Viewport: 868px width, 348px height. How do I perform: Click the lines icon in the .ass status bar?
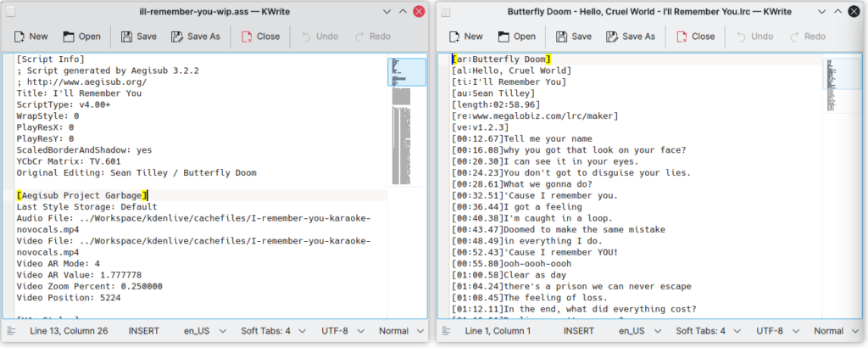point(10,331)
